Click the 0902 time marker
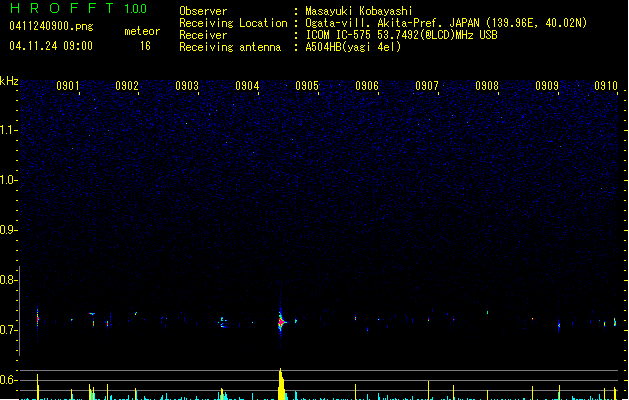 click(x=127, y=86)
